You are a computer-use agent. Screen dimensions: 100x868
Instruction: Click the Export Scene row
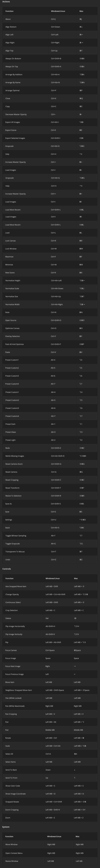click(x=50, y=130)
